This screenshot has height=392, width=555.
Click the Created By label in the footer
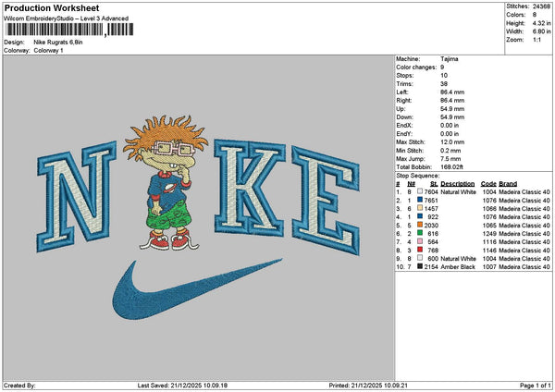pyautogui.click(x=19, y=386)
